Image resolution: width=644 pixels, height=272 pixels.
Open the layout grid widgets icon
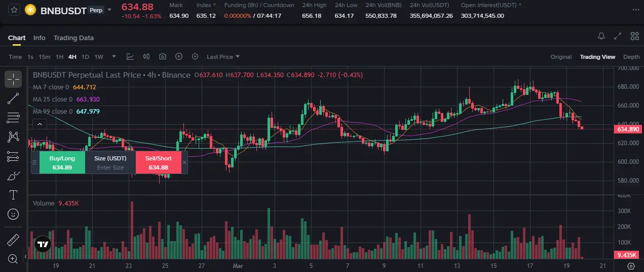[x=634, y=36]
